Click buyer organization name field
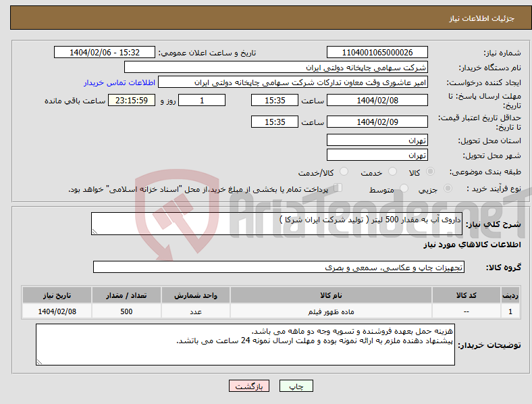The image size is (532, 404). [x=276, y=67]
